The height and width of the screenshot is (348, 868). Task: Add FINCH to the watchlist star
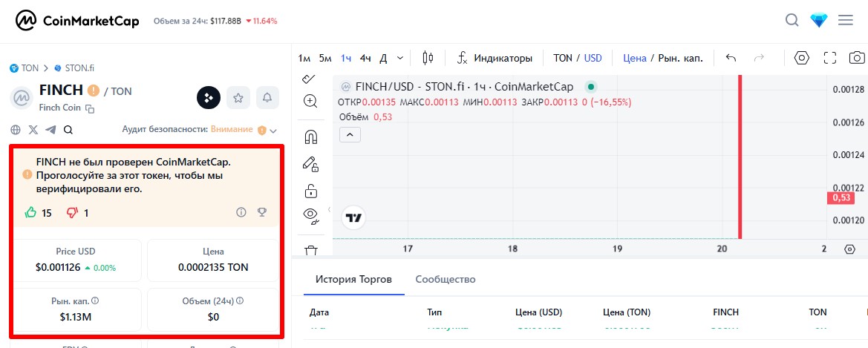pyautogui.click(x=238, y=98)
